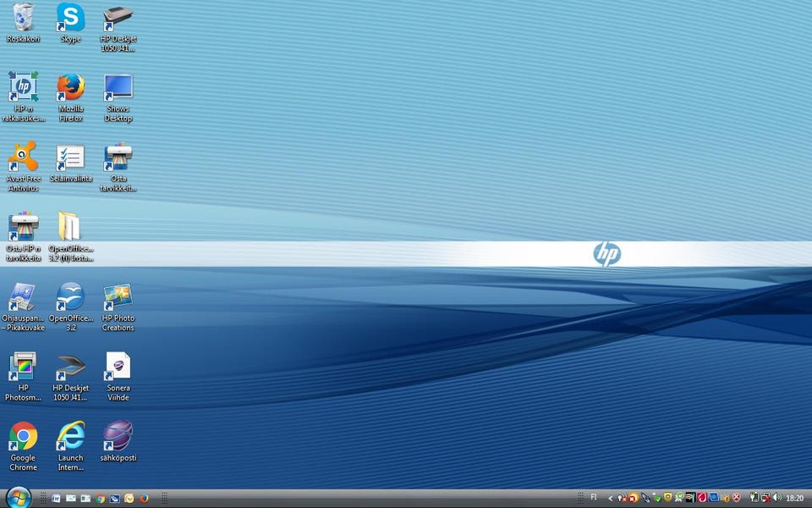Click the red swirl tray icon
The height and width of the screenshot is (508, 812).
click(x=702, y=498)
